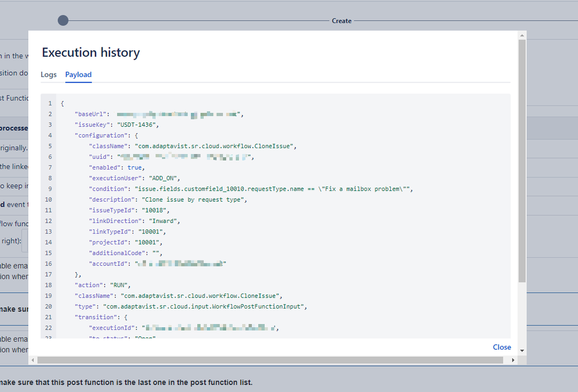Click the vertical scrollbar down arrow
Screen dimensions: 578x392
tap(522, 351)
